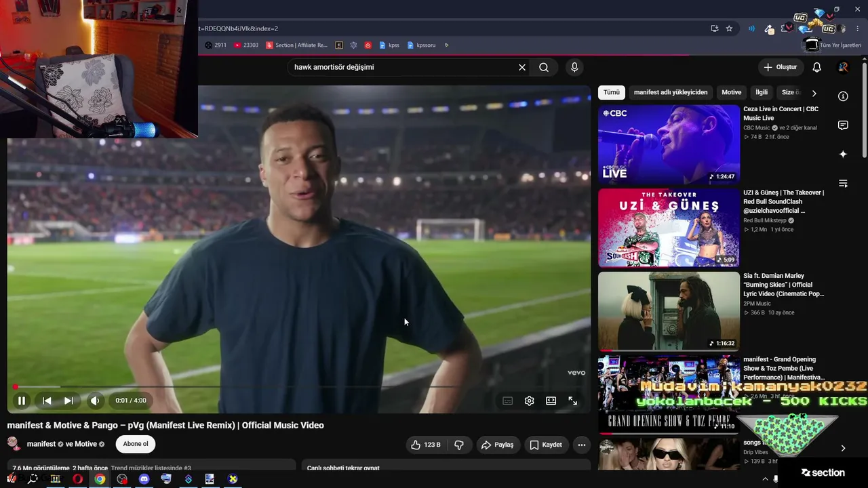This screenshot has height=488, width=868.
Task: Click the yellow X taskbar icon
Action: click(x=233, y=479)
